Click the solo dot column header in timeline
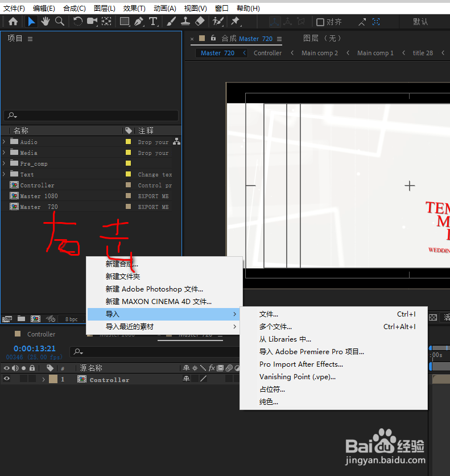Screen dimensions: 450x476 point(24,368)
